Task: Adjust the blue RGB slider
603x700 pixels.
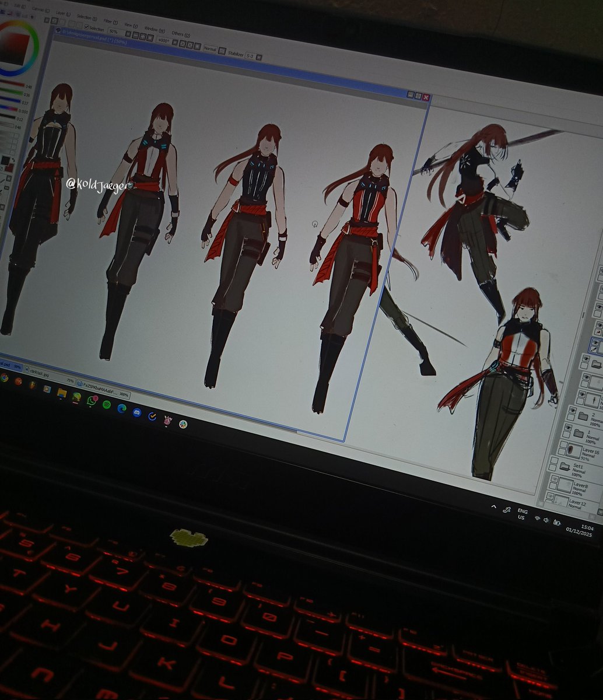Action: tap(10, 100)
